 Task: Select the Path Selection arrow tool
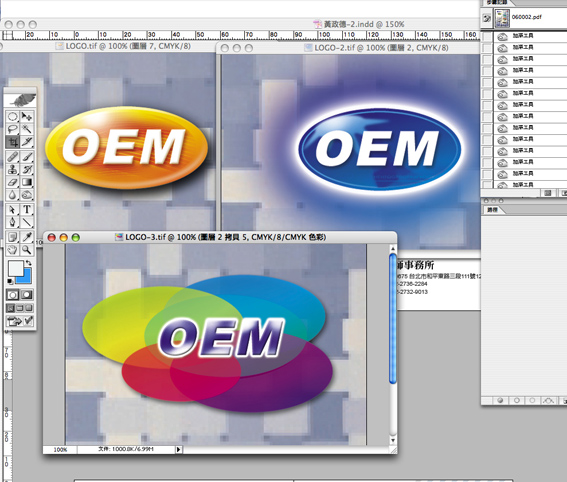(x=13, y=210)
